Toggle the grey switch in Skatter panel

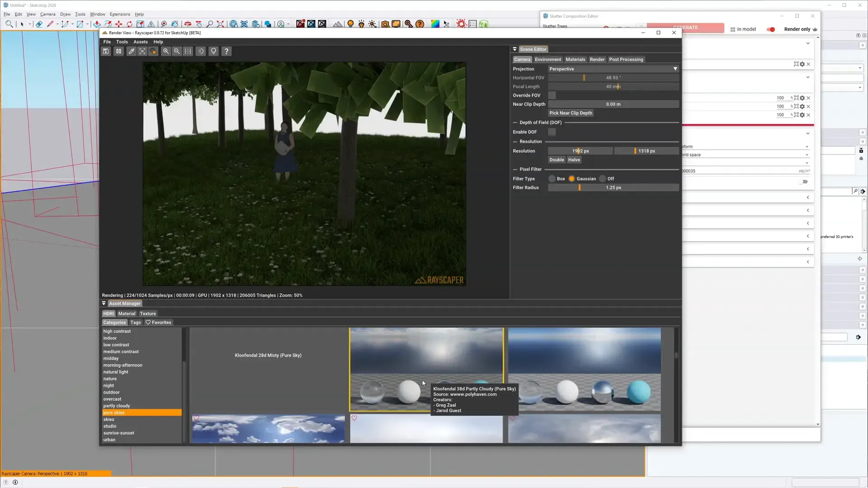[804, 182]
